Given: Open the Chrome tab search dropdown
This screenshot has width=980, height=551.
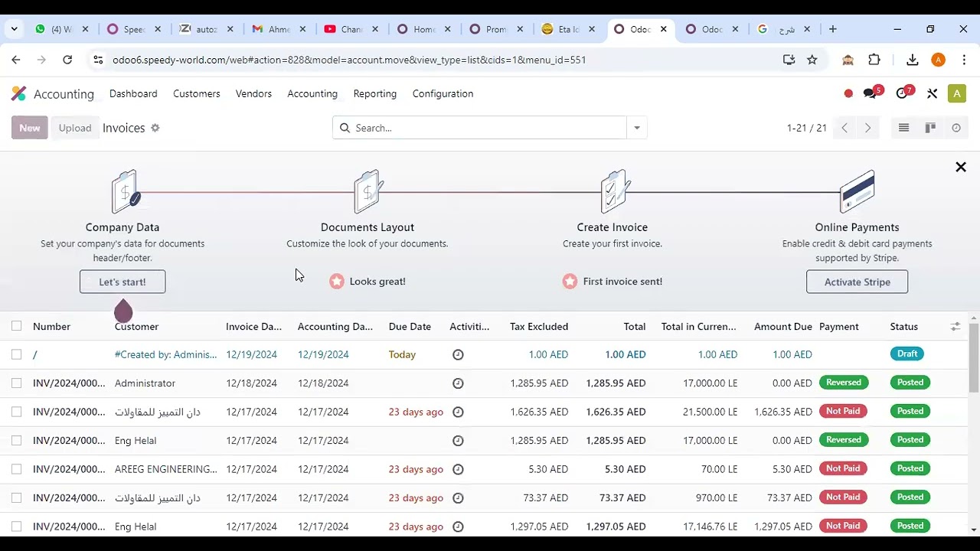Looking at the screenshot, I should 14,29.
